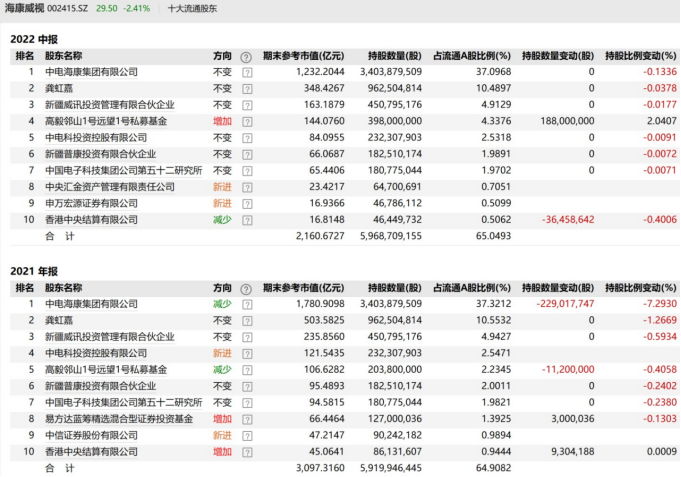Click the help icon in 申万宏源证券有限公司 row
The height and width of the screenshot is (477, 681).
(x=247, y=202)
